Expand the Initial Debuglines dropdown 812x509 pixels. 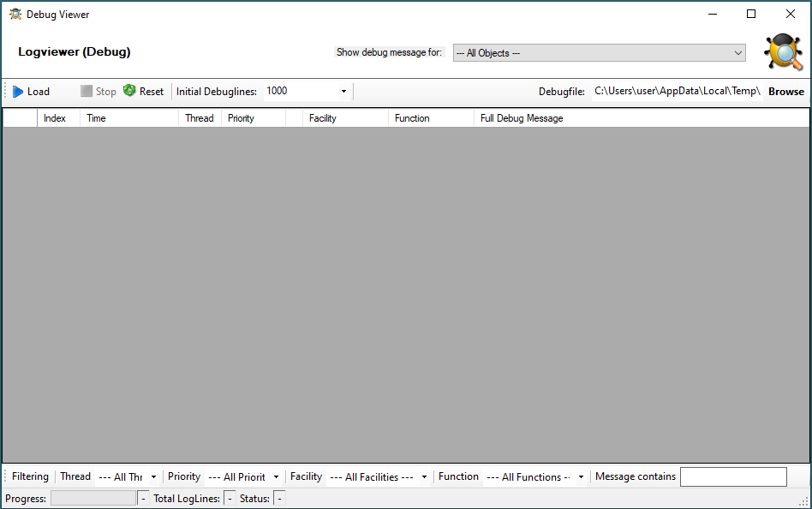coord(343,92)
